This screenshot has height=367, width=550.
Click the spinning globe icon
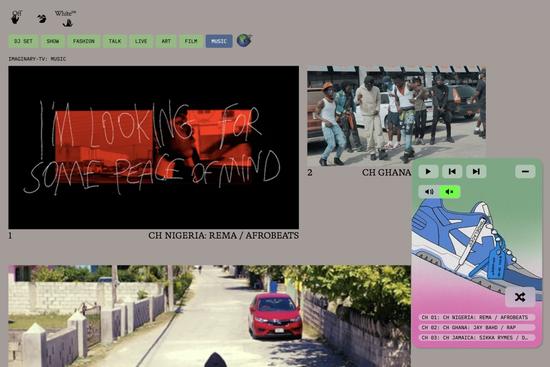244,40
